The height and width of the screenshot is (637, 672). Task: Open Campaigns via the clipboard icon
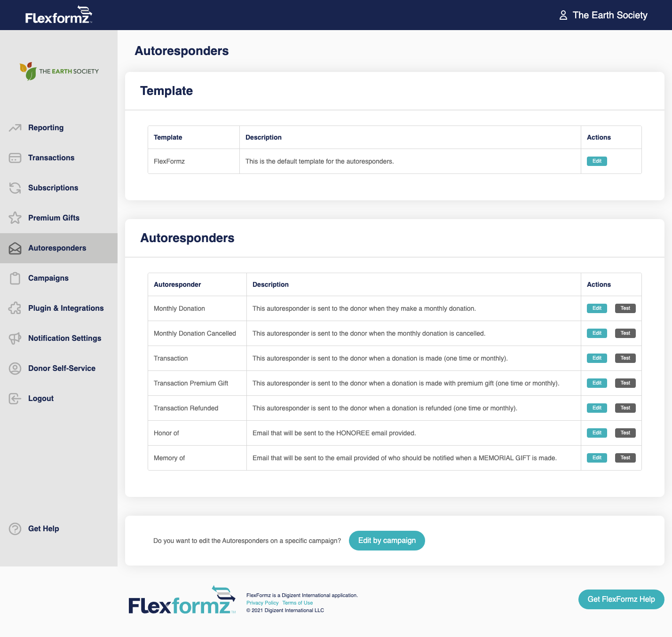(15, 278)
